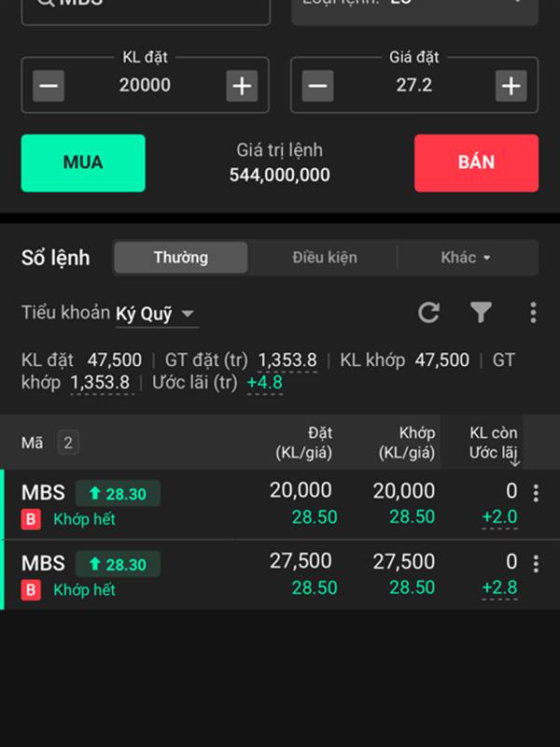The height and width of the screenshot is (747, 560).
Task: Click the B sell badge on 27,500 order
Action: (x=31, y=590)
